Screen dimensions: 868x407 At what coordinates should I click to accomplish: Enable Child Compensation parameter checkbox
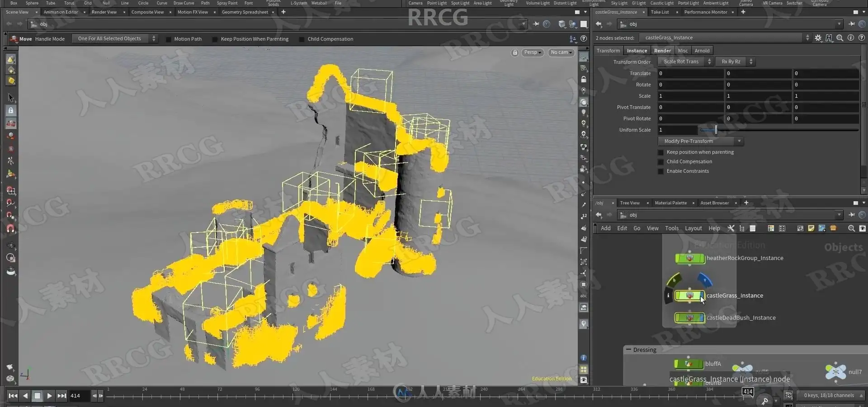(660, 162)
